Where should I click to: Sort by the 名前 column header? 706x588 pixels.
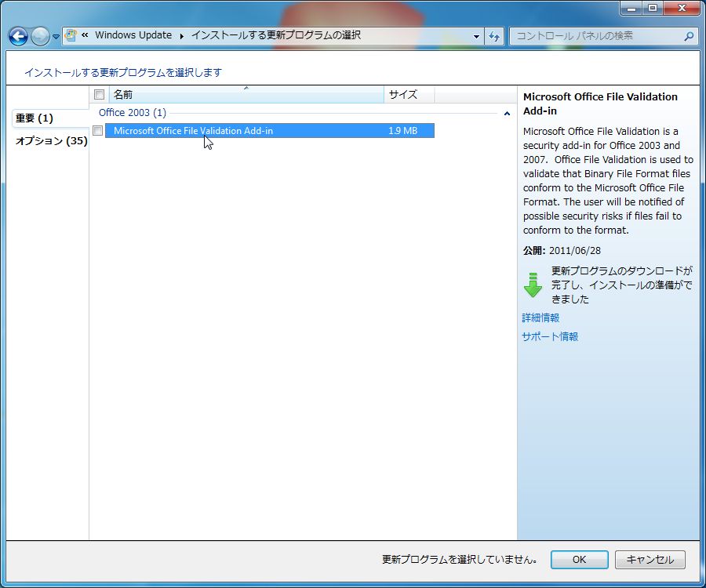(246, 95)
